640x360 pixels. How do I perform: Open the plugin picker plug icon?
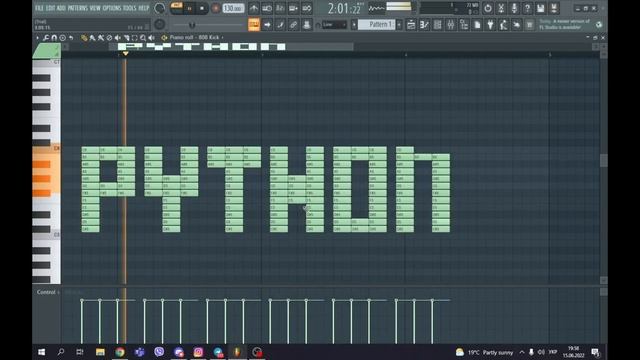[490, 25]
